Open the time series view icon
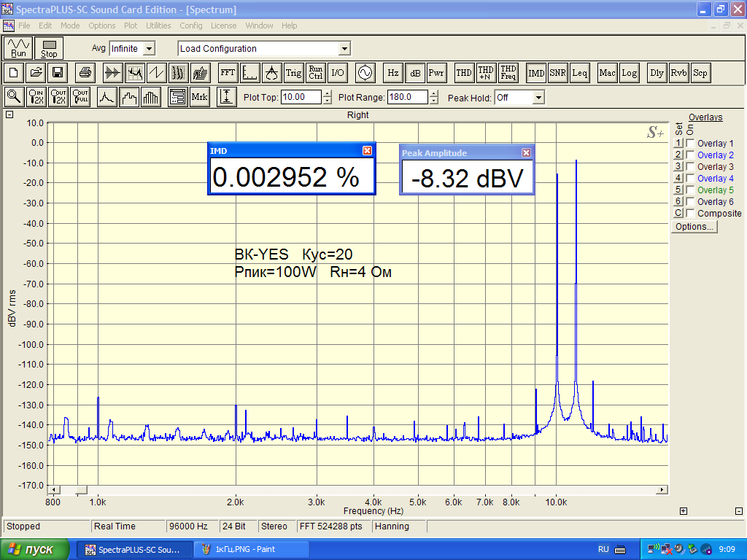The height and width of the screenshot is (560, 747). [x=112, y=73]
